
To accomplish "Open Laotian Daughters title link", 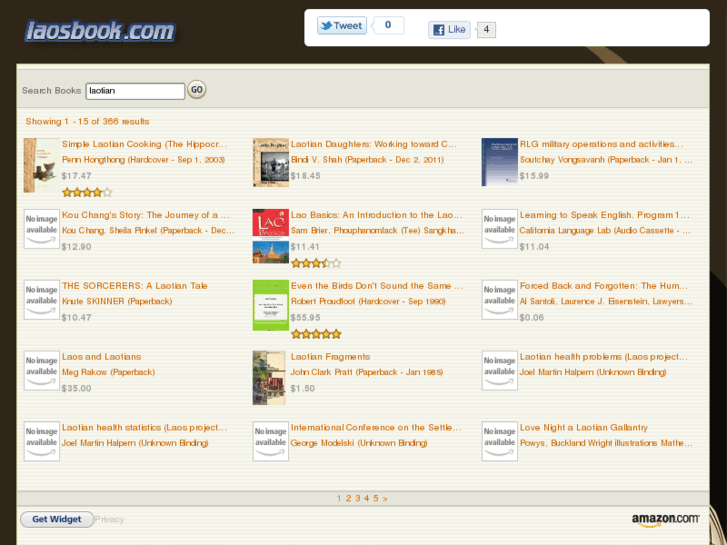I will (374, 144).
